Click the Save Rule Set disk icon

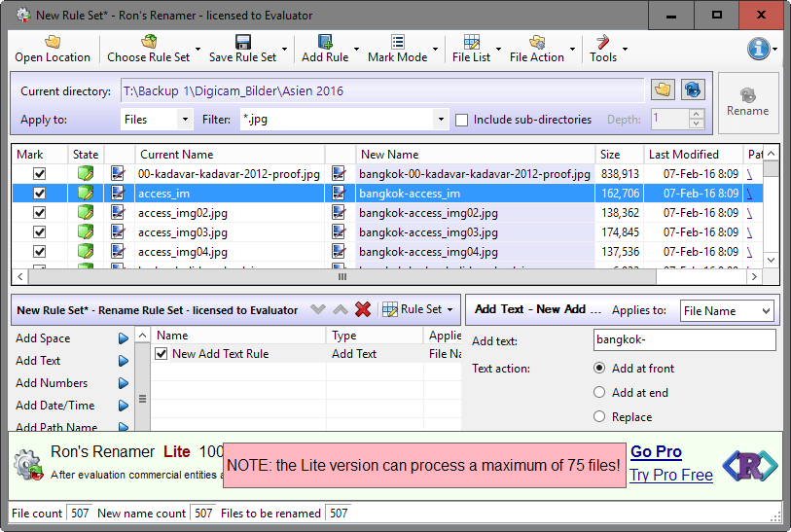pos(243,42)
